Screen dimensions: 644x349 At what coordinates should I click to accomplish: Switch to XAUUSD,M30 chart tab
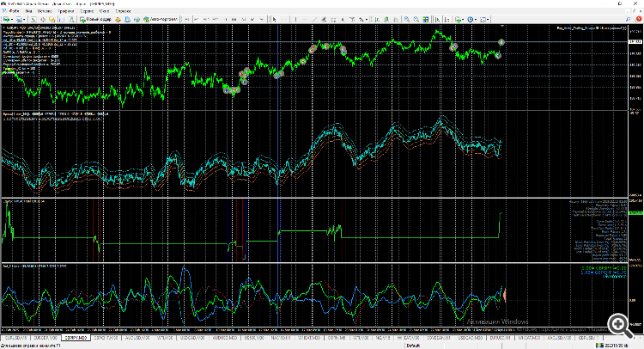pos(557,338)
